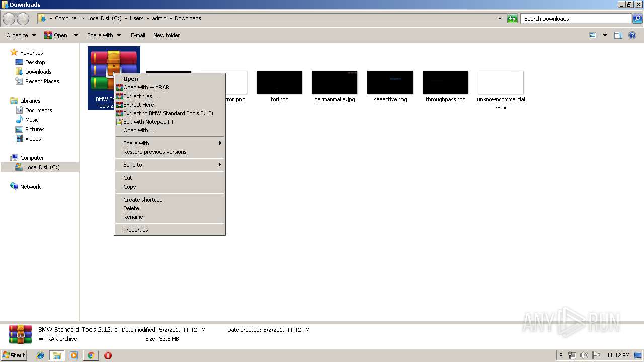Click the red taskbar application icon
The image size is (644, 362).
point(108,355)
